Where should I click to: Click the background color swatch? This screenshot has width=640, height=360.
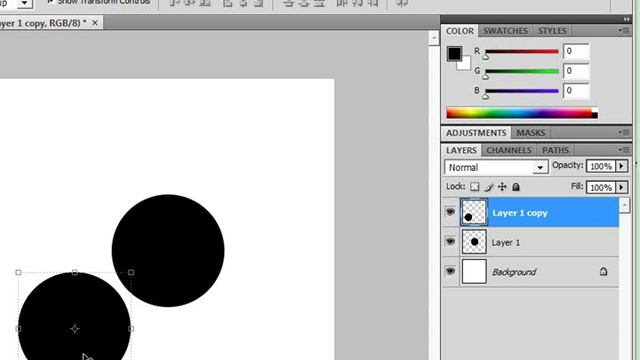click(465, 64)
